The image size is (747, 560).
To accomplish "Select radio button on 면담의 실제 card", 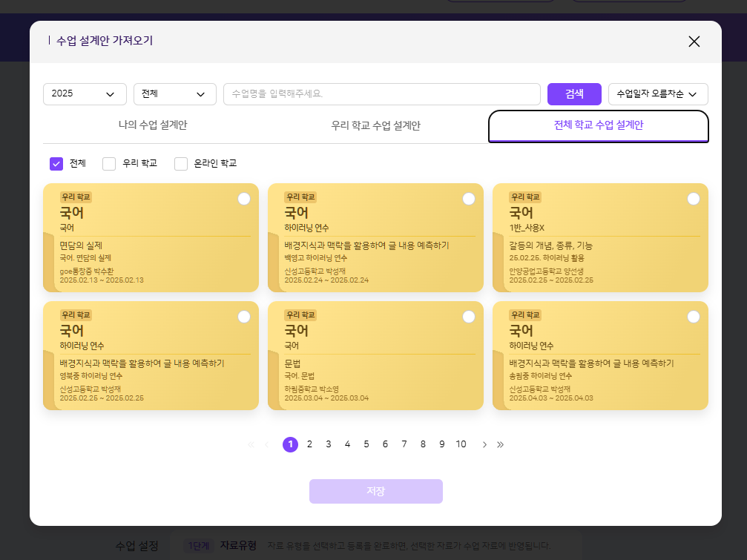I will (243, 199).
